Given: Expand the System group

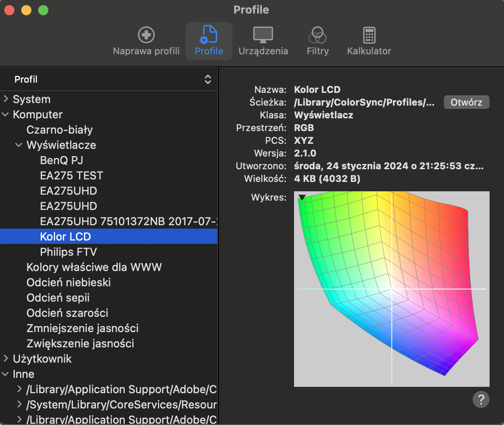Looking at the screenshot, I should pyautogui.click(x=6, y=99).
